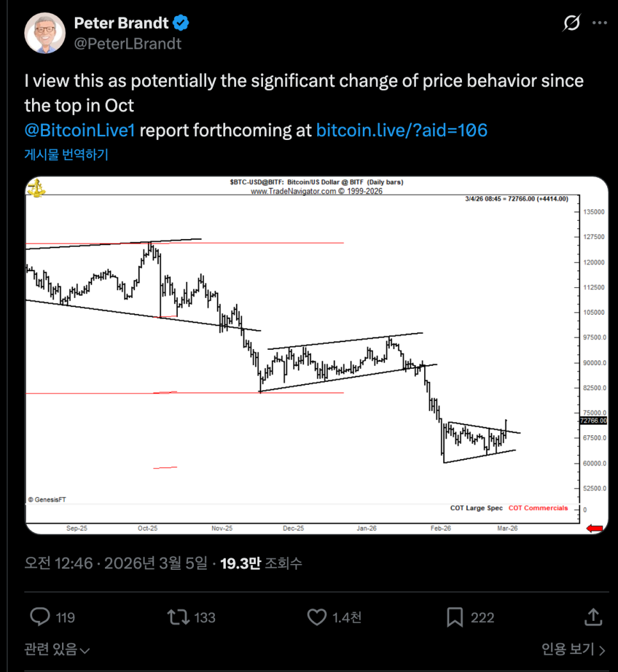Expand the 관련 있음 sort dropdown
618x672 pixels.
click(x=57, y=650)
